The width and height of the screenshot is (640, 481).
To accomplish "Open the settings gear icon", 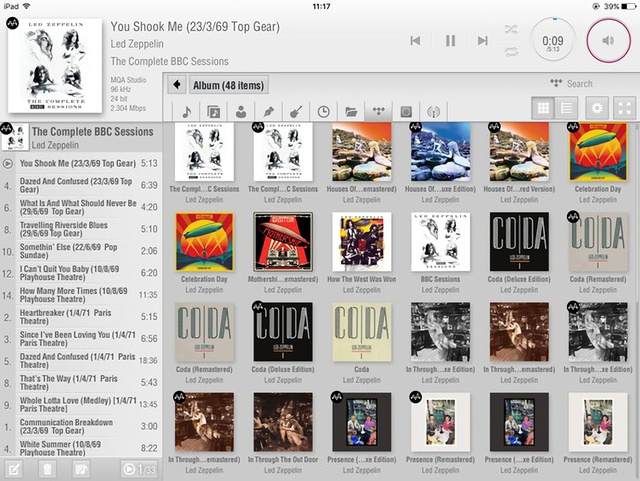I will point(598,108).
